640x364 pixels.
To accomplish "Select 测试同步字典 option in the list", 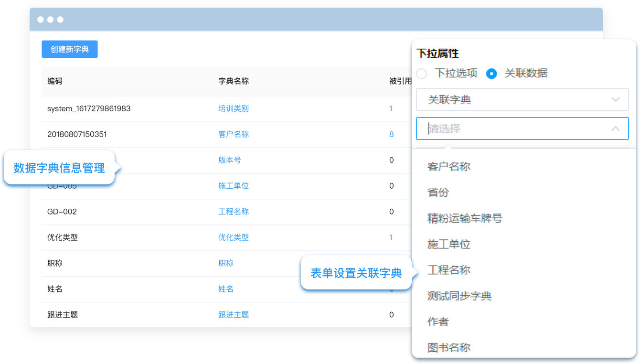I will pos(459,296).
